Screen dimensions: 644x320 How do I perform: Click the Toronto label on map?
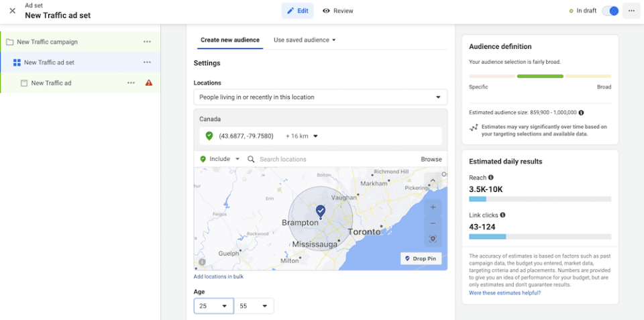[364, 231]
